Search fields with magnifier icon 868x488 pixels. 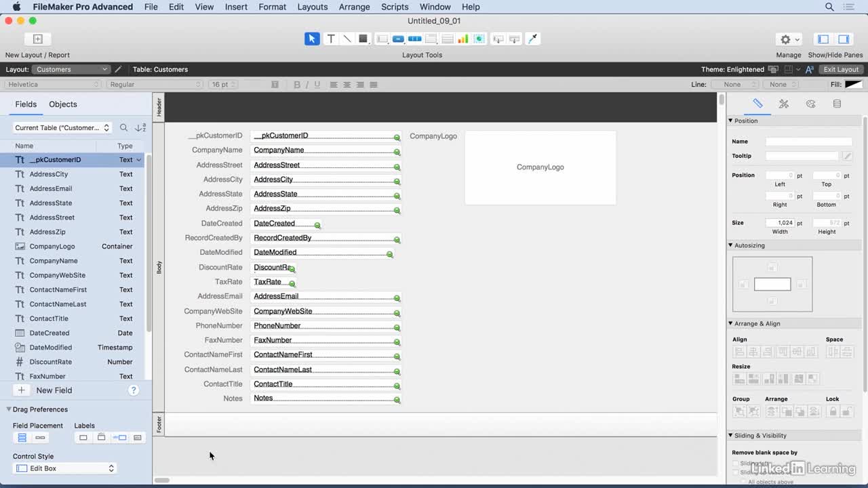[x=123, y=127]
